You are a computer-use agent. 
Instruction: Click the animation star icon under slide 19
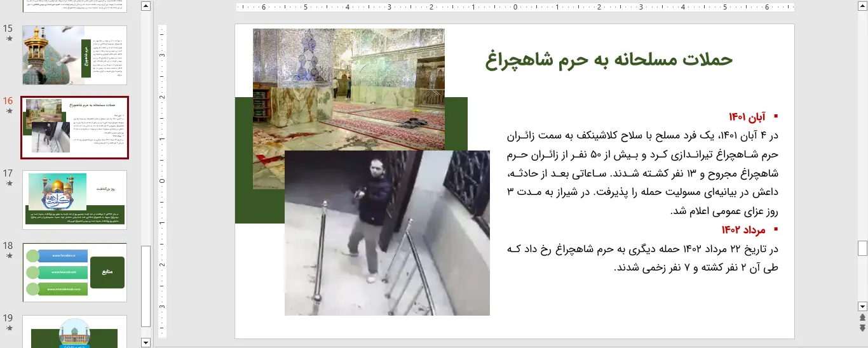9,328
